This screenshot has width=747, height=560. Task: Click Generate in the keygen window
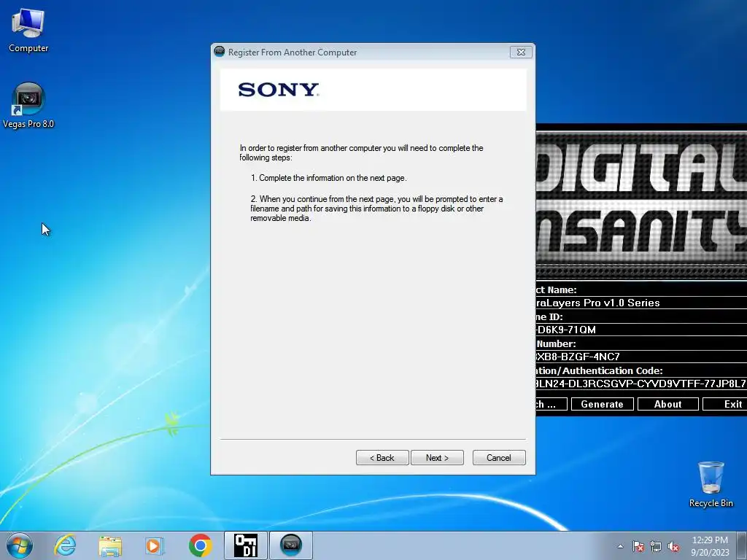point(602,404)
